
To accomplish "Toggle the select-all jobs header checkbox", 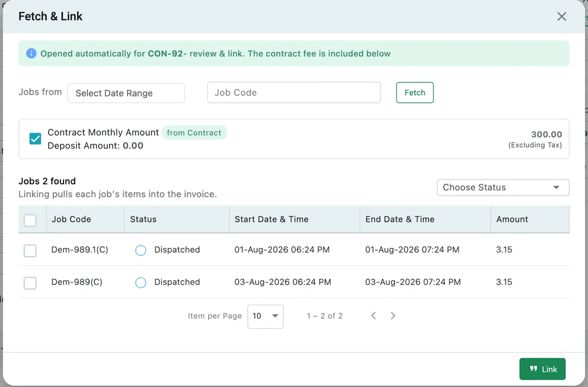I will coord(30,220).
